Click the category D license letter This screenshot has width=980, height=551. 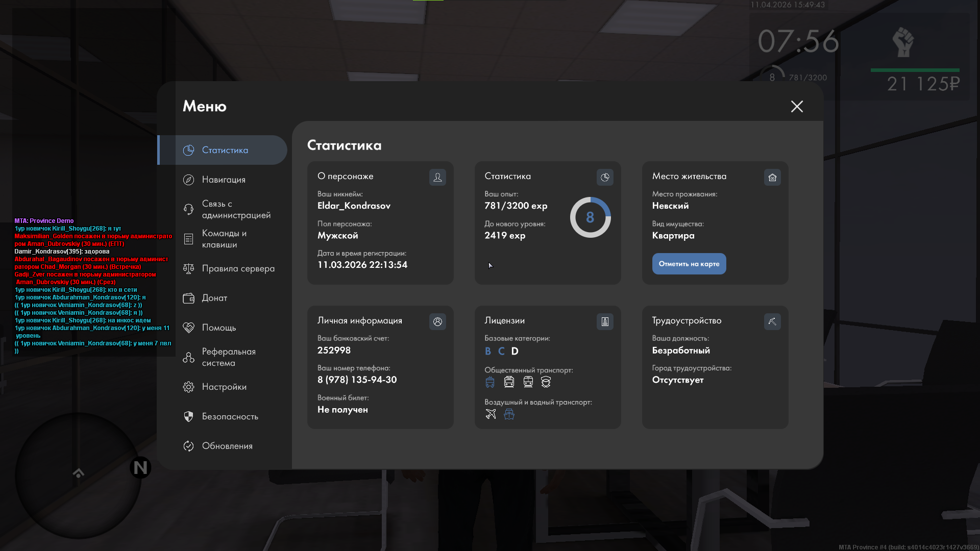[514, 351]
